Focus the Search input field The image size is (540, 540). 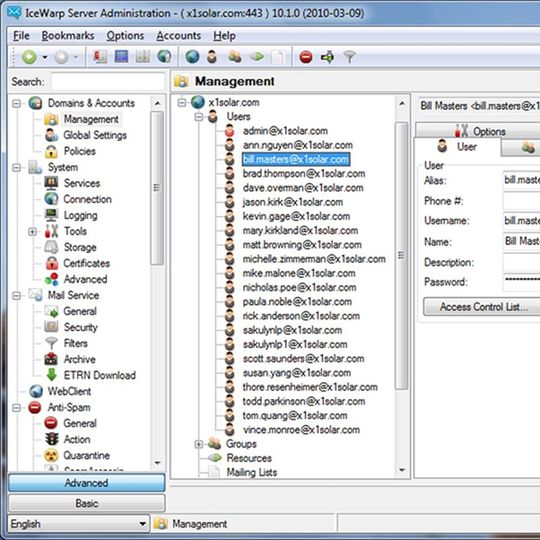click(x=107, y=82)
